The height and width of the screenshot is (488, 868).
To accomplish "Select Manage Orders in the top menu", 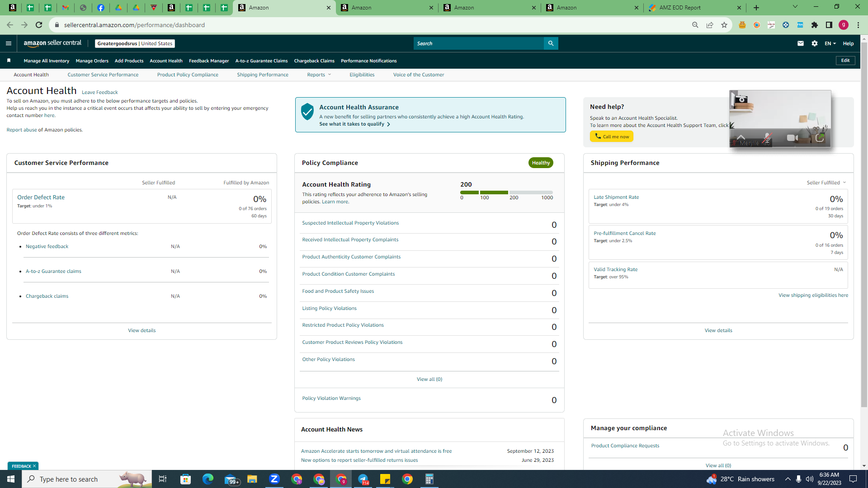I will click(92, 61).
